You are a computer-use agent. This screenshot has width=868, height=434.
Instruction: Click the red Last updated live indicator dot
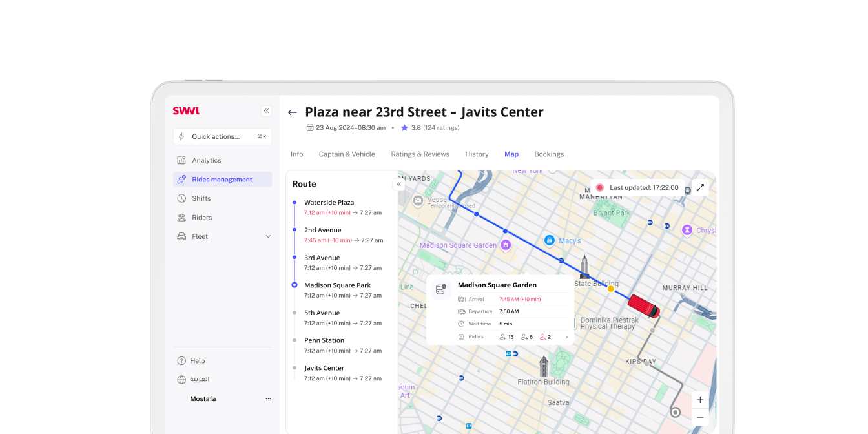point(600,187)
